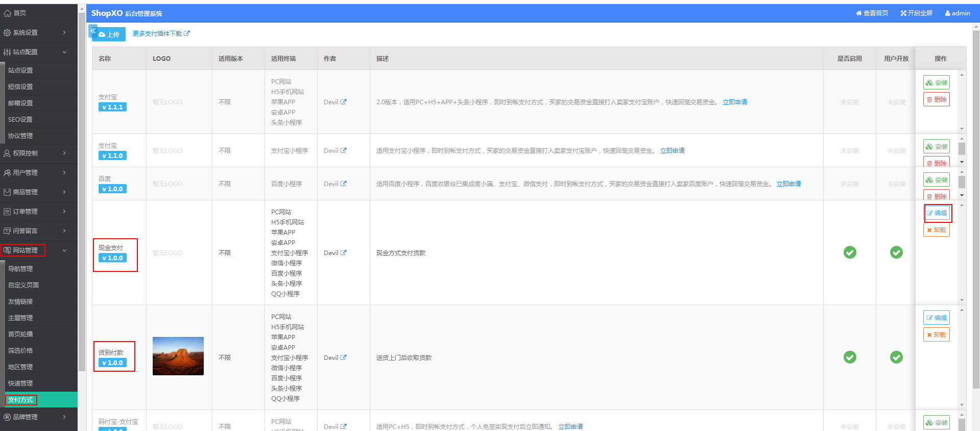Expand the 权限控制 sidebar menu
Screen dimensions: 980x431
point(38,153)
